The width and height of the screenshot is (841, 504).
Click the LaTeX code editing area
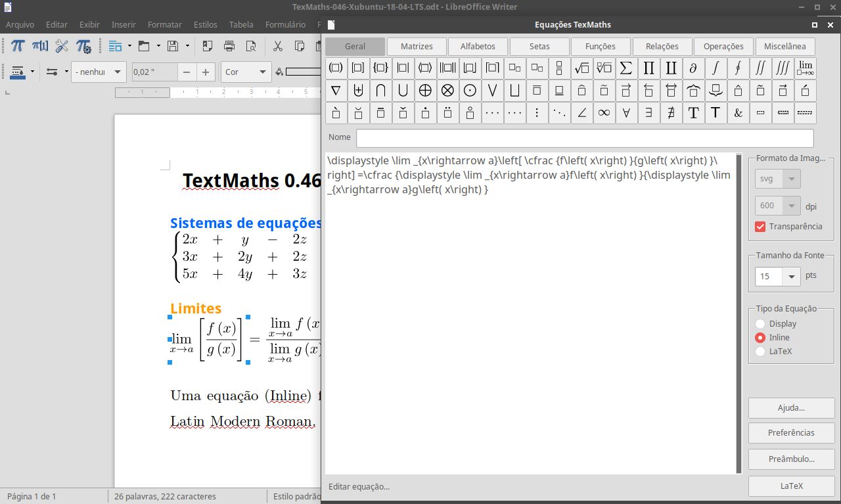click(530, 313)
